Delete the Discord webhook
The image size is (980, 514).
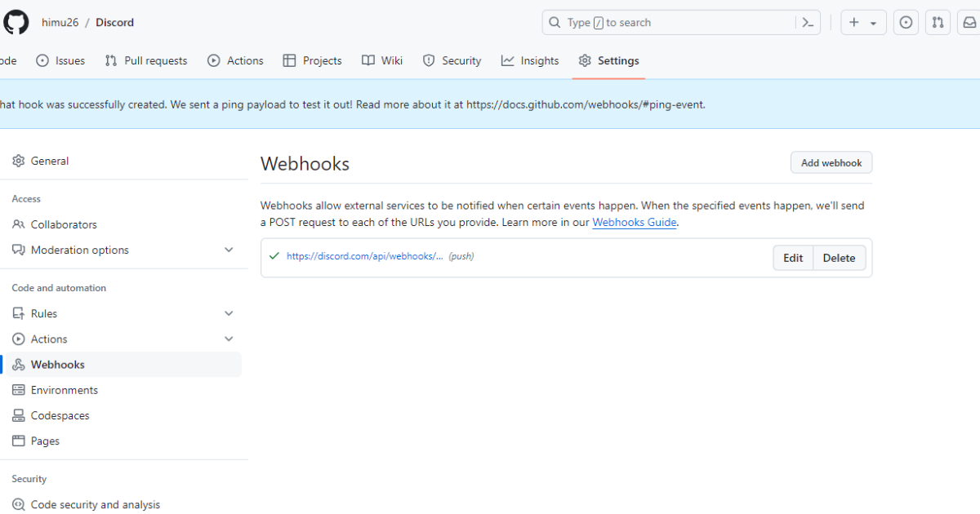coord(839,258)
